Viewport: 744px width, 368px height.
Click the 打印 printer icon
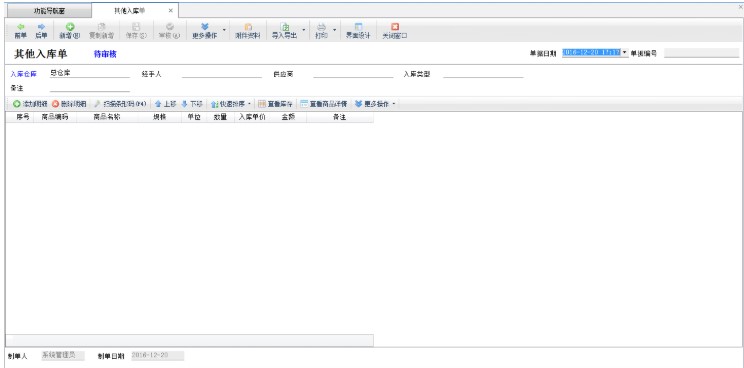[x=322, y=27]
